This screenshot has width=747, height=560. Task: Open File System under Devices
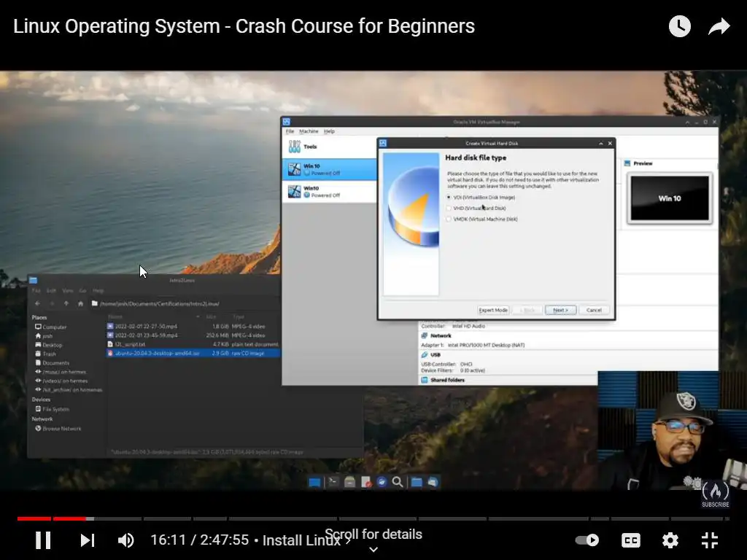tap(52, 409)
